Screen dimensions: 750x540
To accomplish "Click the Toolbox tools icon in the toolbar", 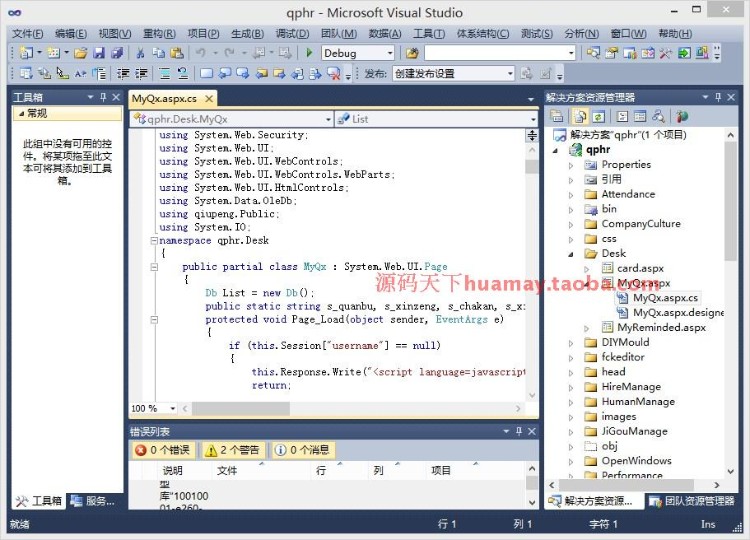I will coord(665,53).
